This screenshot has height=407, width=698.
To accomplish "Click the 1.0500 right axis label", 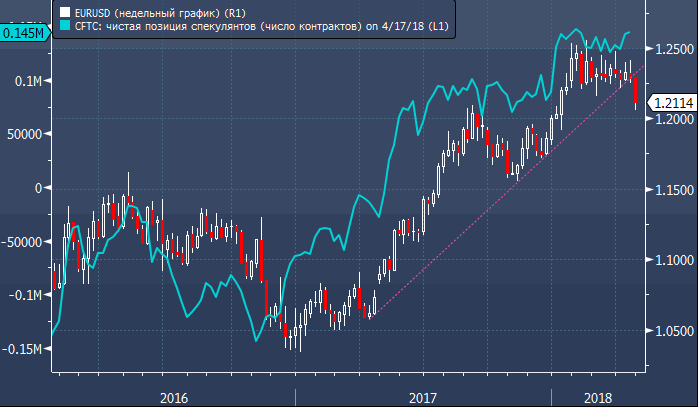I will (x=670, y=331).
